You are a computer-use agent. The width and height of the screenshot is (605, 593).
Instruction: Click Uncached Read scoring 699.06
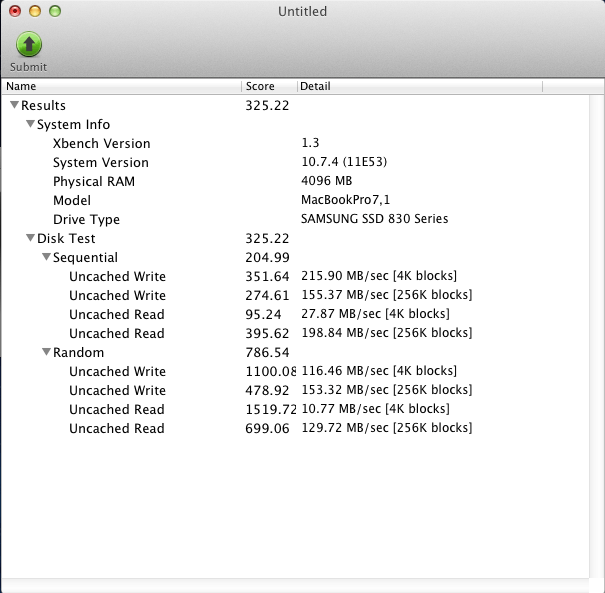tap(117, 428)
